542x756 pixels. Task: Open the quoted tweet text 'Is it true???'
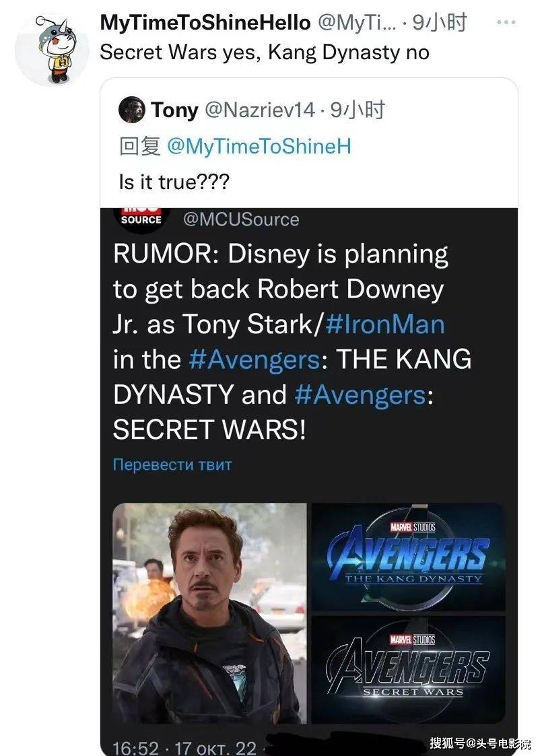[x=174, y=182]
